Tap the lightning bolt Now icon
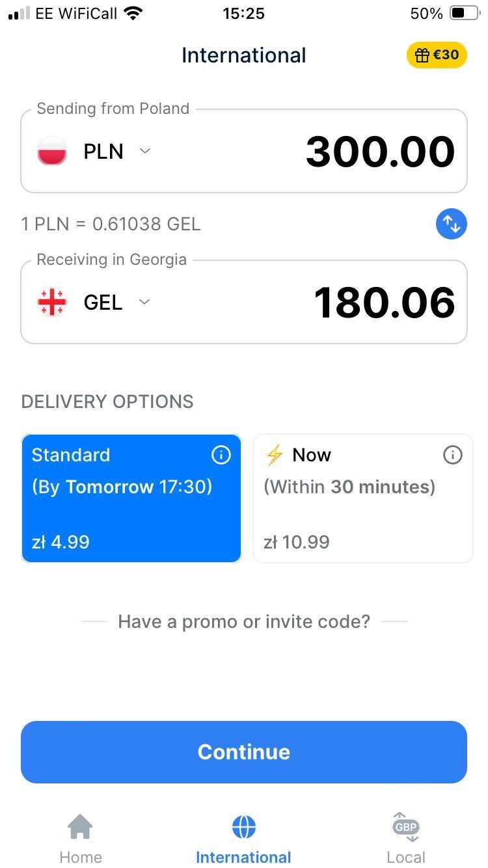 (274, 455)
